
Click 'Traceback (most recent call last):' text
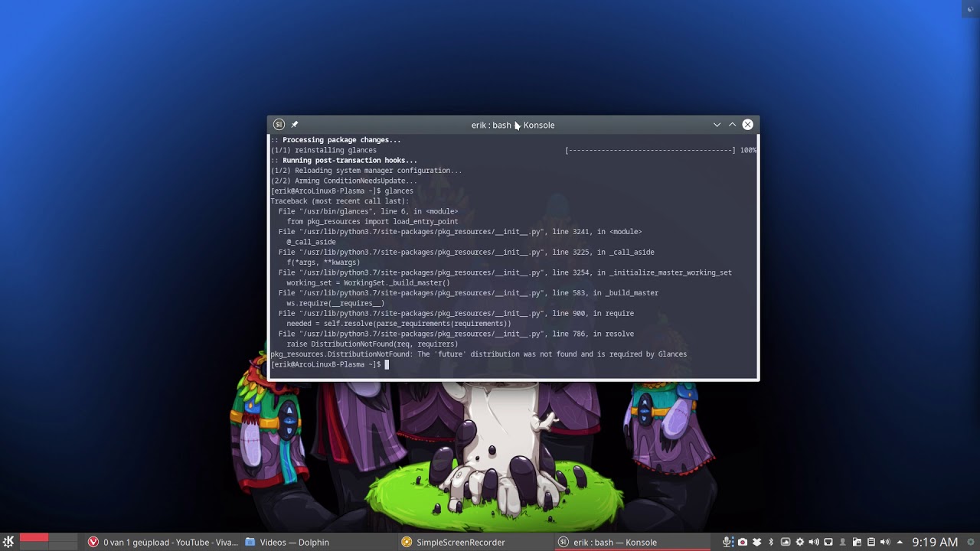pos(339,201)
